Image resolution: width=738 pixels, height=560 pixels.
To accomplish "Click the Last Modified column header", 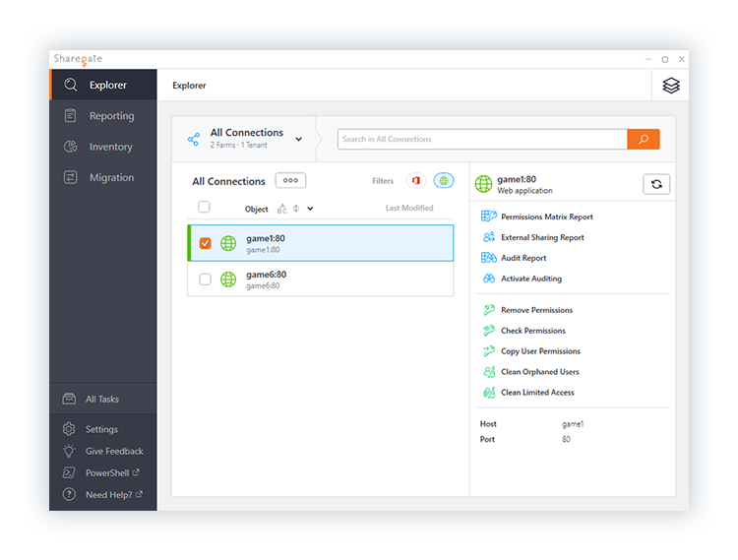I will [409, 208].
